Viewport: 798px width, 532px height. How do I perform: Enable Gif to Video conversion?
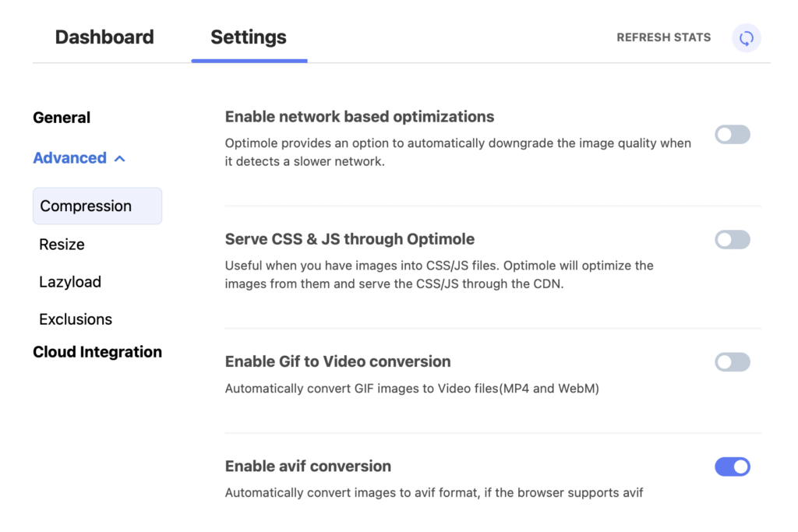(732, 361)
